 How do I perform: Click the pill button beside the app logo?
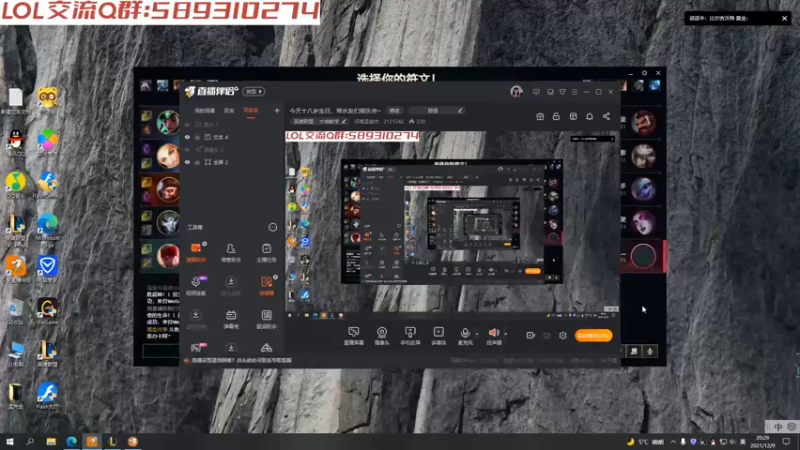coord(254,91)
